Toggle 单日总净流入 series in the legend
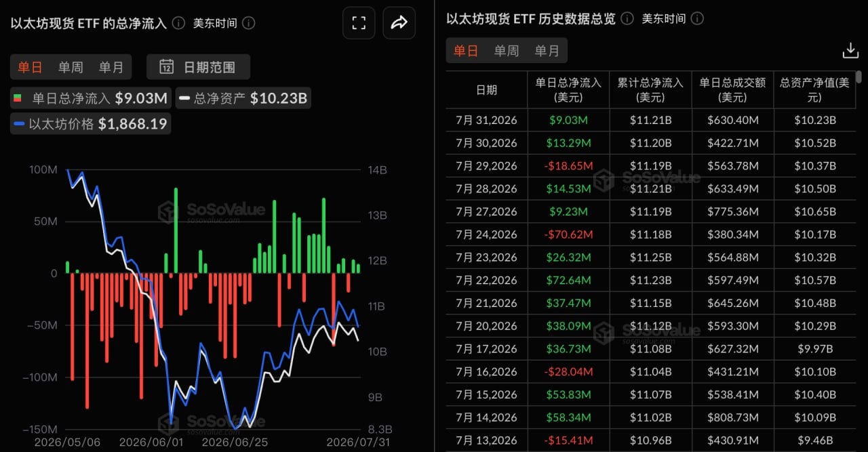Viewport: 868px width, 452px height. click(x=92, y=98)
